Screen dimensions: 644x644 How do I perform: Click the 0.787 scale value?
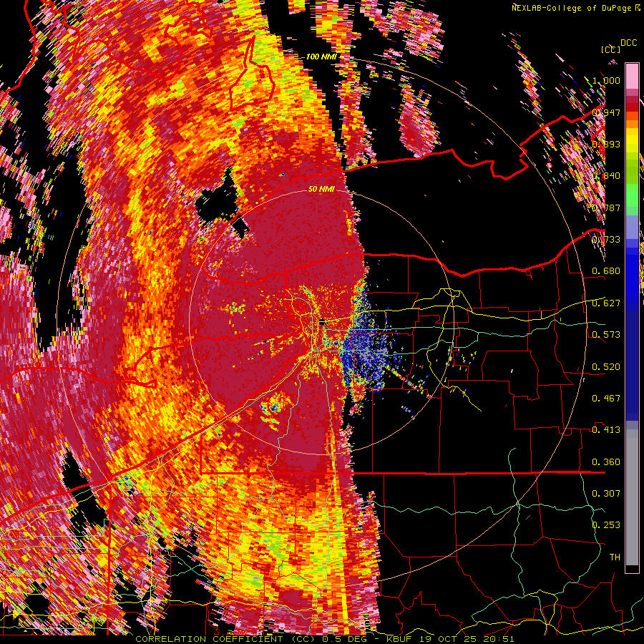click(606, 208)
